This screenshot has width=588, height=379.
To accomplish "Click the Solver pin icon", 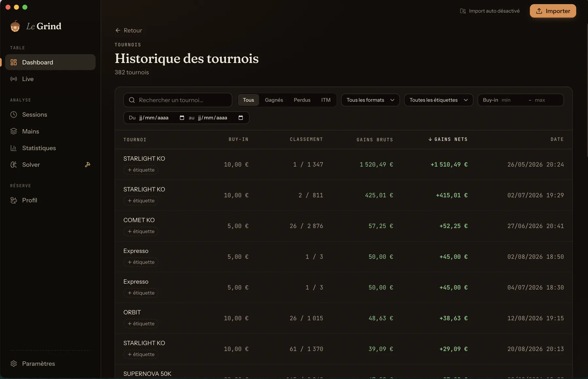I will pos(88,165).
